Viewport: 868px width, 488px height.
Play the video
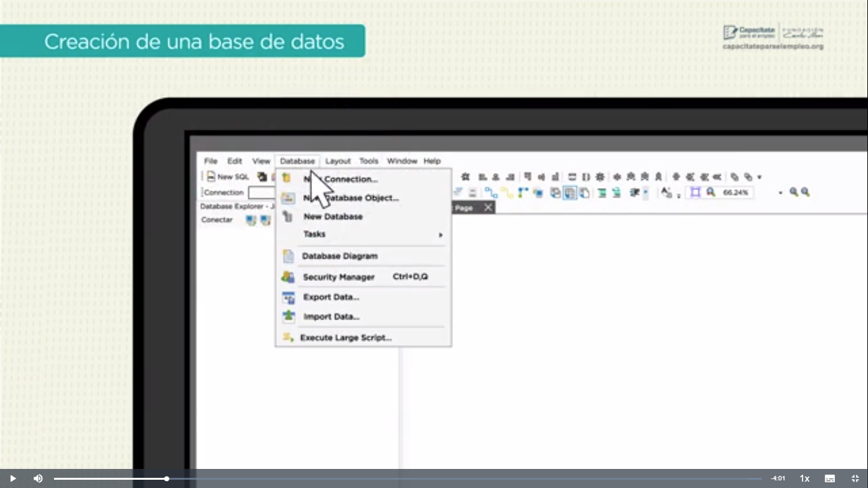click(x=13, y=478)
